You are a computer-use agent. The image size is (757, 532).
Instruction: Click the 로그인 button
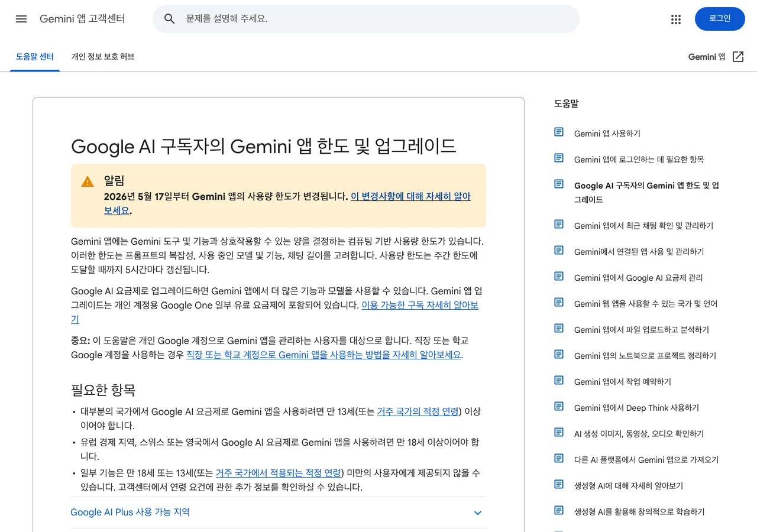pyautogui.click(x=720, y=19)
